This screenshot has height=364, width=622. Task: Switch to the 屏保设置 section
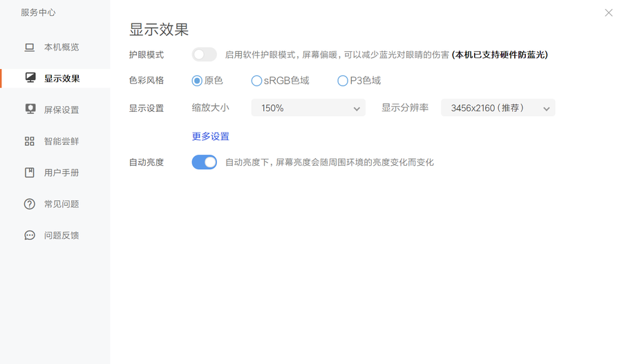(x=62, y=110)
